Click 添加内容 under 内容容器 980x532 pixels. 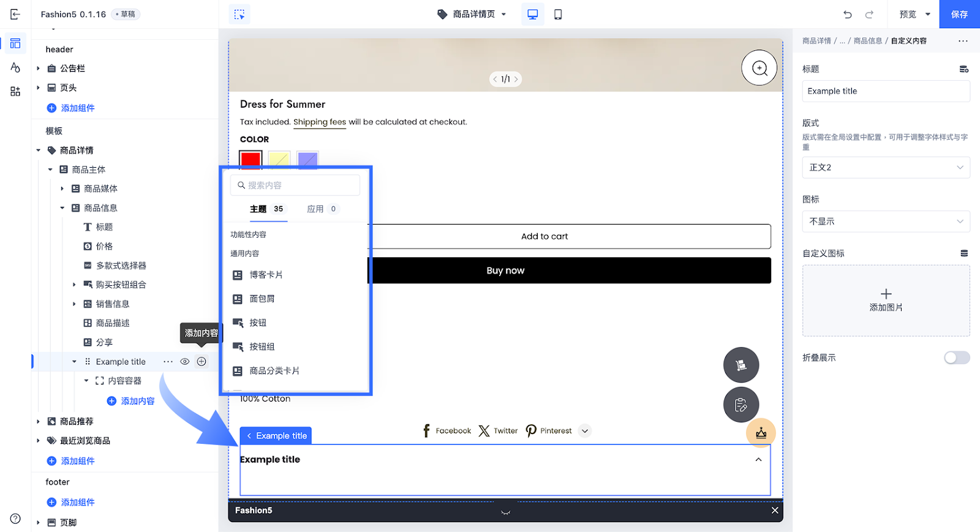pyautogui.click(x=131, y=401)
